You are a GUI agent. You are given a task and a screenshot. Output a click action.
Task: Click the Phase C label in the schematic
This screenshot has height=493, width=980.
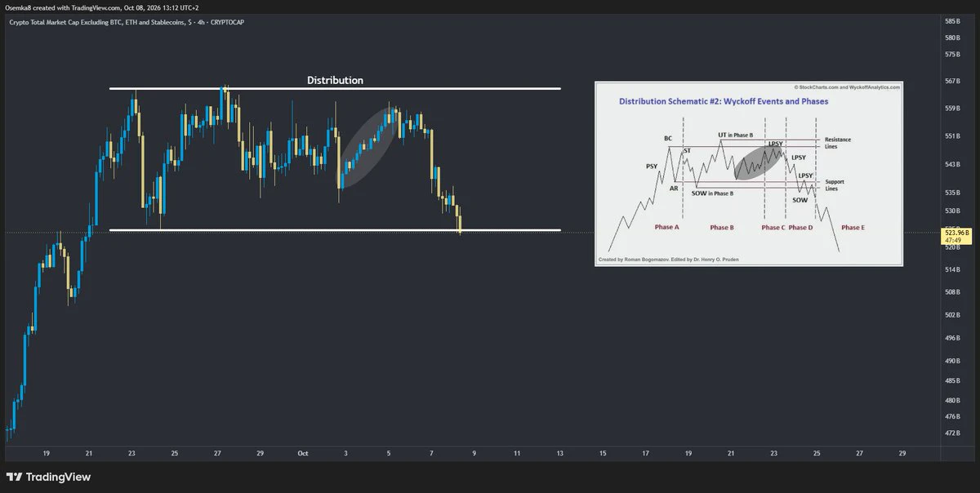(x=773, y=228)
